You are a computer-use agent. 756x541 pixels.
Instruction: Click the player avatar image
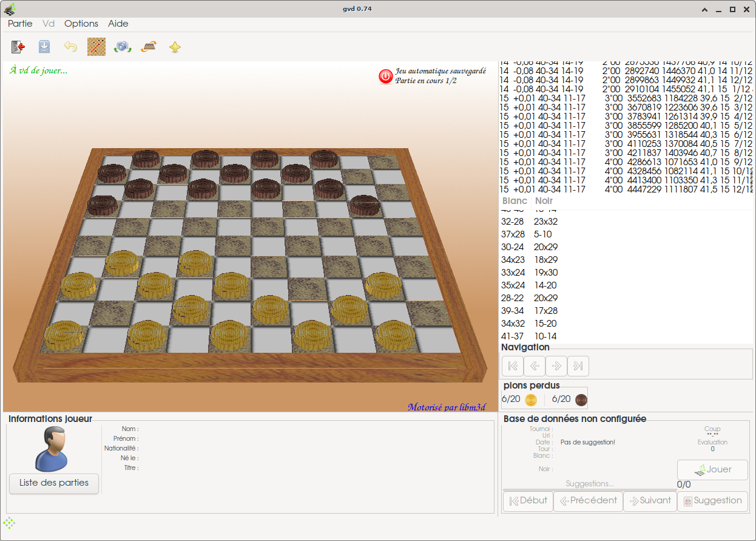point(50,449)
